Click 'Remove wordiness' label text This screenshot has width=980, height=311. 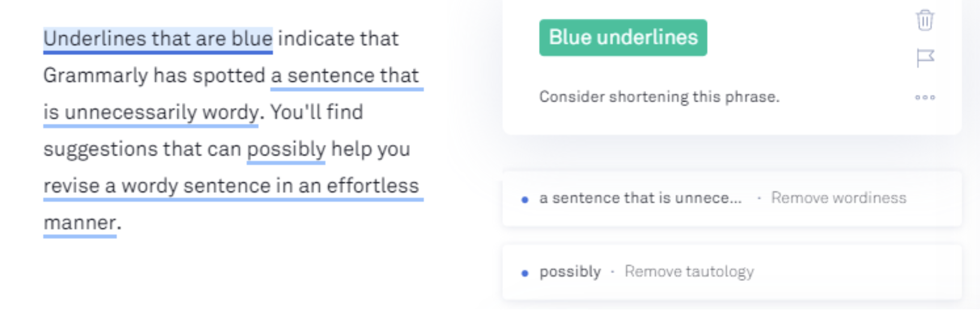[x=838, y=198]
